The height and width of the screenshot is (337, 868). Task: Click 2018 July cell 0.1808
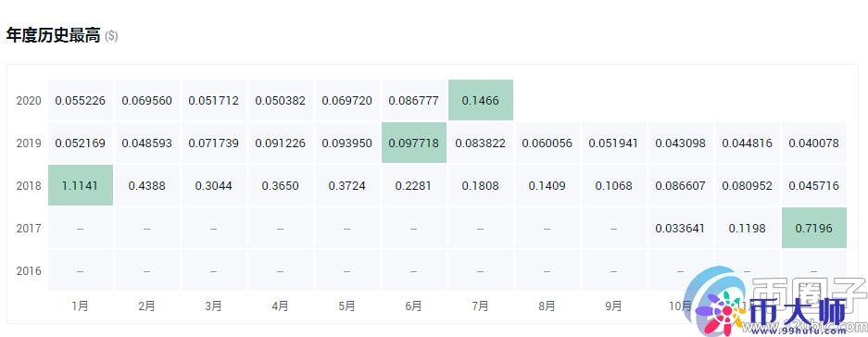[481, 185]
